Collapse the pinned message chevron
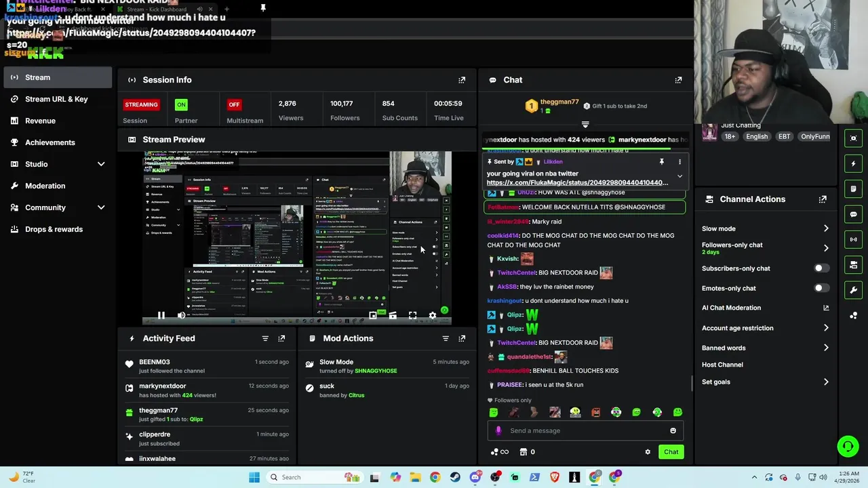 click(679, 176)
